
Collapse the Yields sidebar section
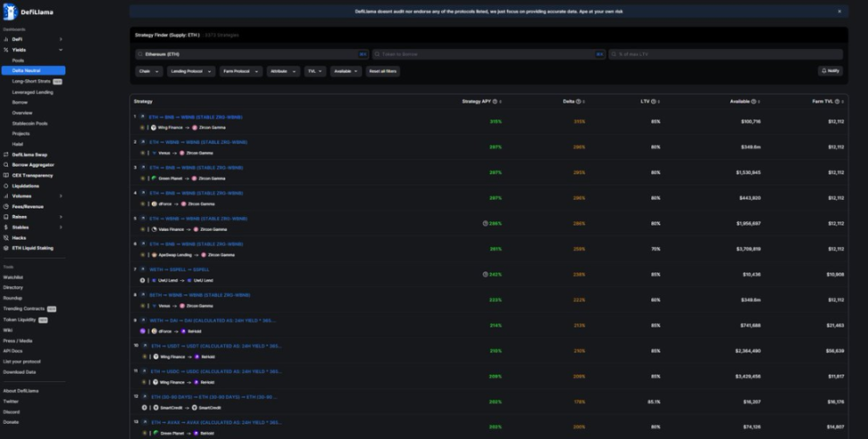click(x=61, y=50)
